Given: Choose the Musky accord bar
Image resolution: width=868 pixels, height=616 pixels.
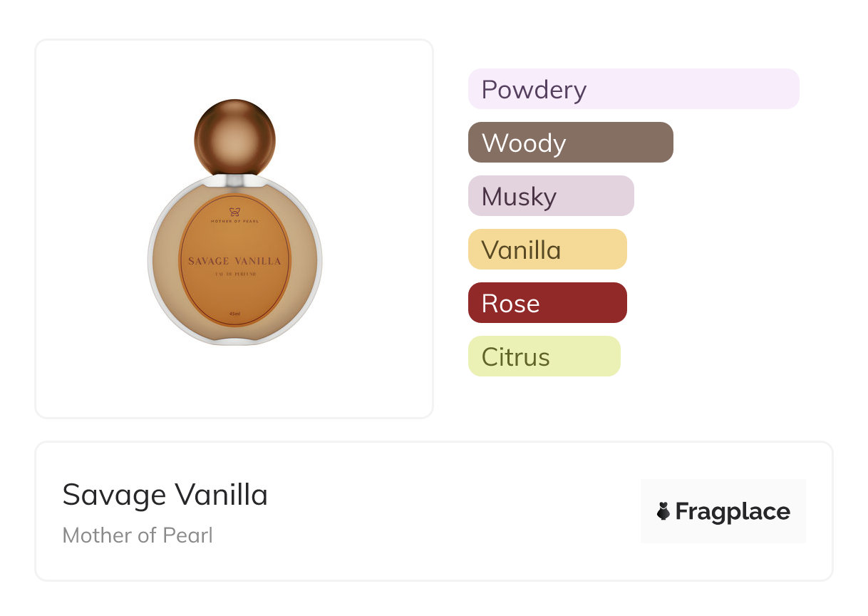Looking at the screenshot, I should click(551, 196).
